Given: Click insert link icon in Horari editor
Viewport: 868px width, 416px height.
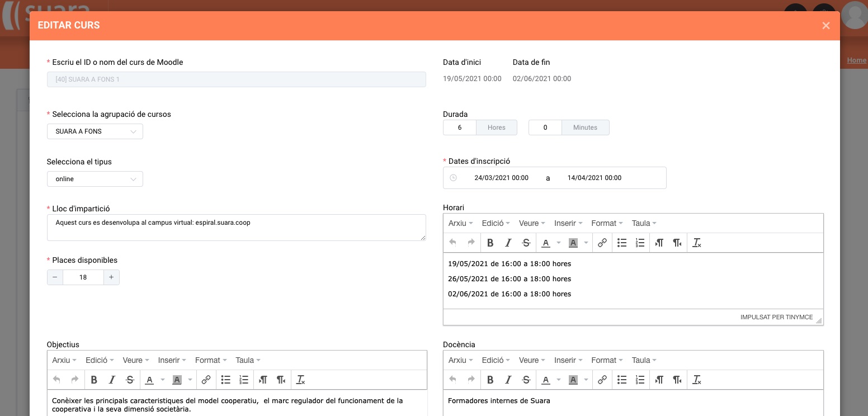Looking at the screenshot, I should tap(602, 243).
